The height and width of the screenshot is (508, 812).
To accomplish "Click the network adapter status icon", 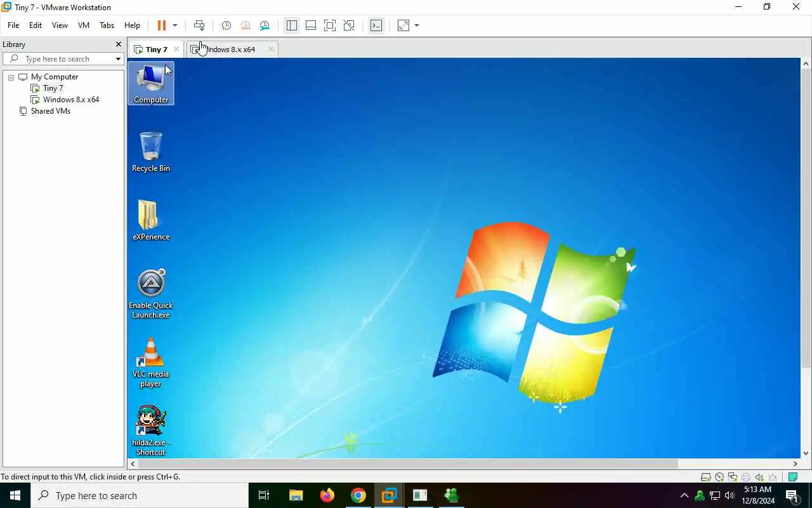I will coord(733,478).
